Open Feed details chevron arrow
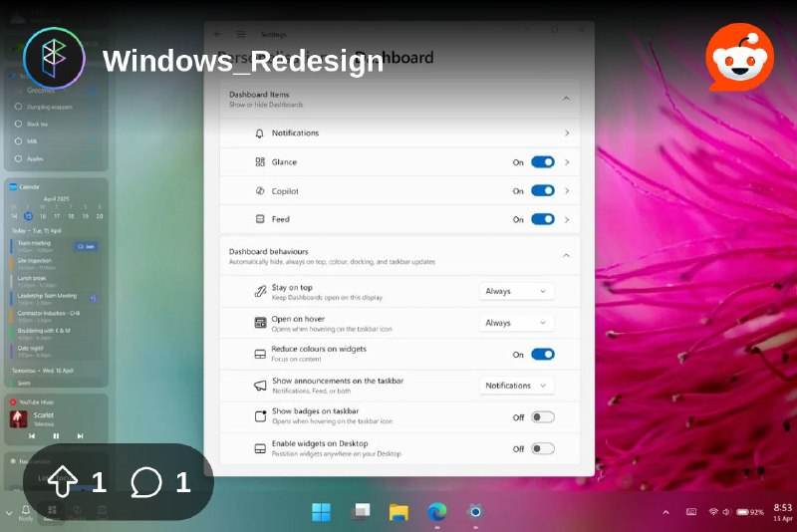Viewport: 797px width, 532px height. (567, 219)
